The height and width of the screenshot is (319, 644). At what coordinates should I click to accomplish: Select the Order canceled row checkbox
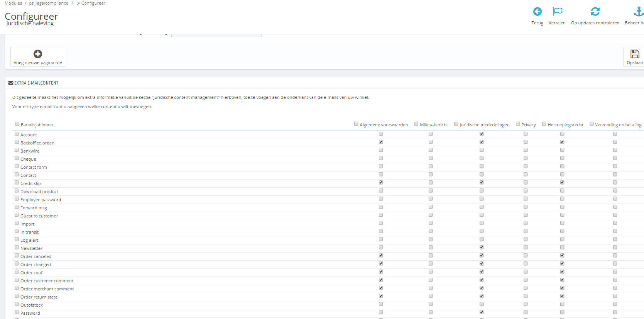point(17,256)
